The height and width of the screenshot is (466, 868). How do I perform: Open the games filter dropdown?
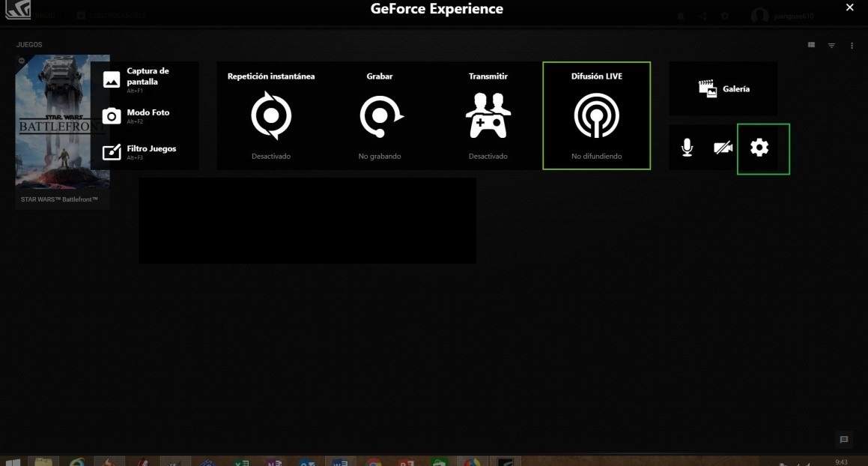831,45
